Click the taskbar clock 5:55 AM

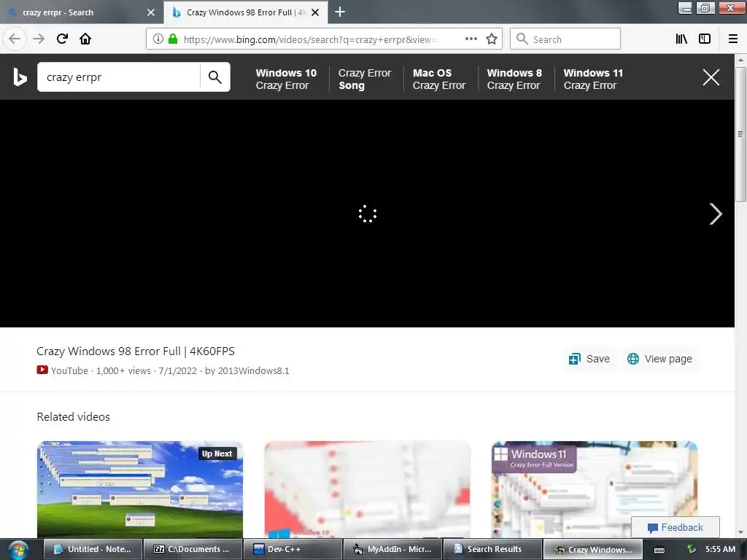(720, 549)
